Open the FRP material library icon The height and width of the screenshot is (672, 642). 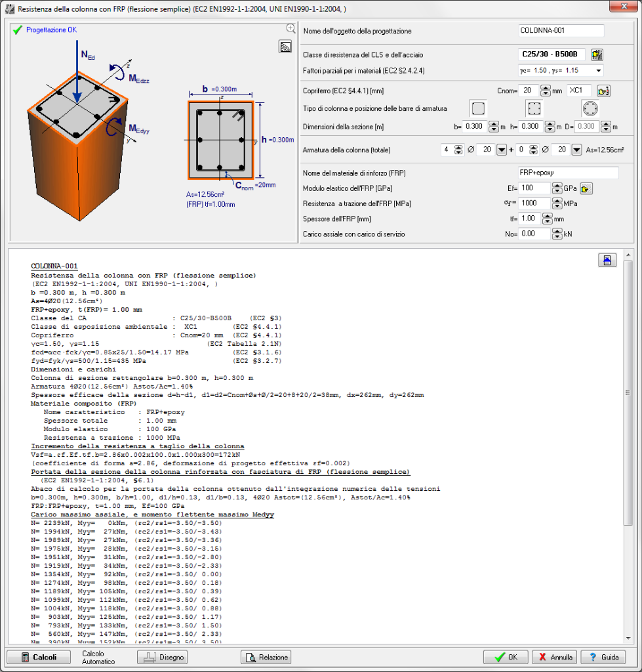pyautogui.click(x=586, y=188)
